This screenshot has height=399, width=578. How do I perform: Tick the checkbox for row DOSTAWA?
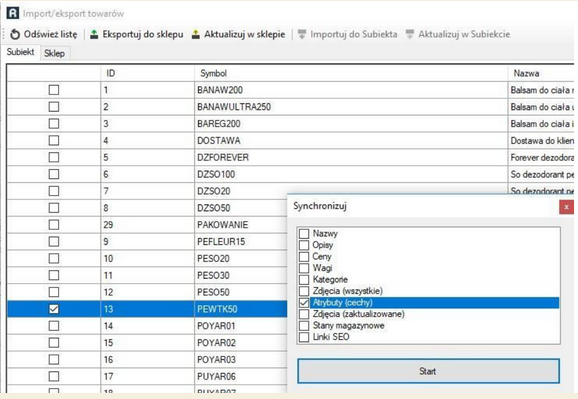pyautogui.click(x=54, y=140)
